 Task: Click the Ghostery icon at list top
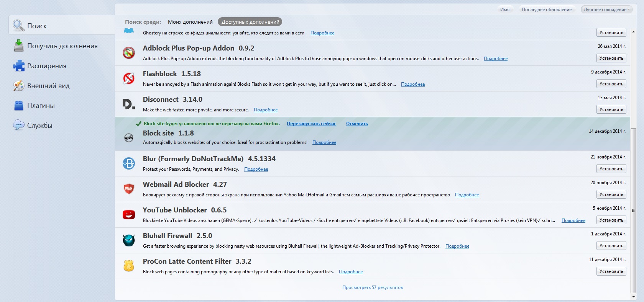(x=129, y=31)
